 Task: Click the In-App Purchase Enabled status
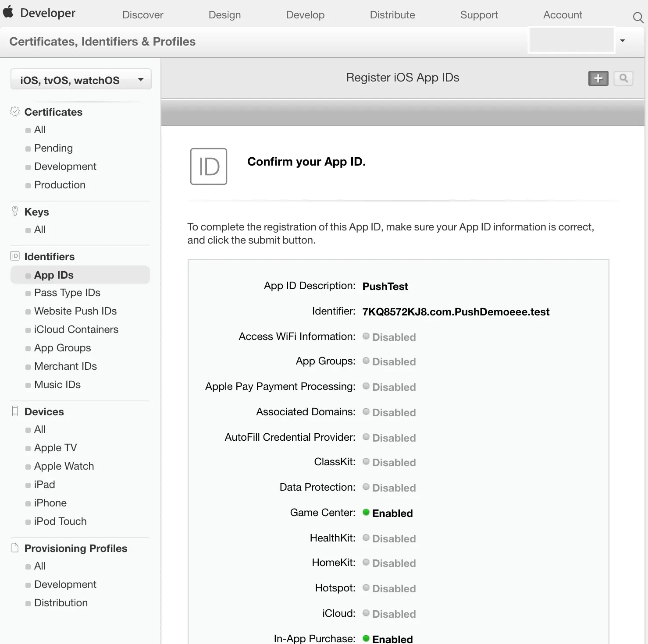coord(388,639)
